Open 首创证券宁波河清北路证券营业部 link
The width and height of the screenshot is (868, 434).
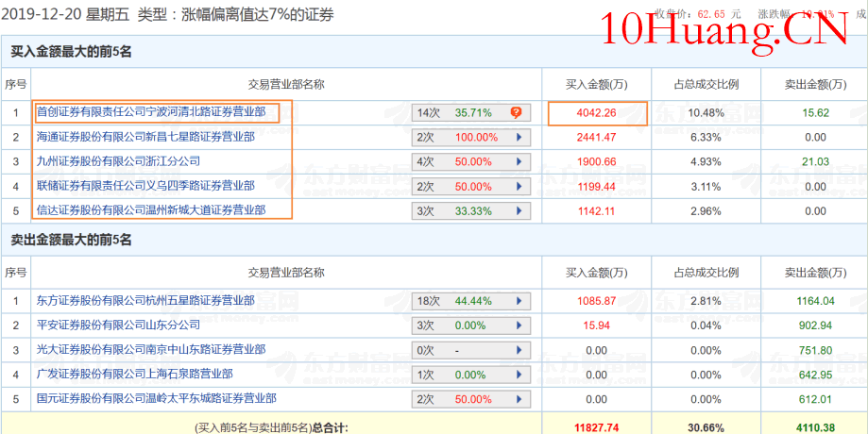151,112
